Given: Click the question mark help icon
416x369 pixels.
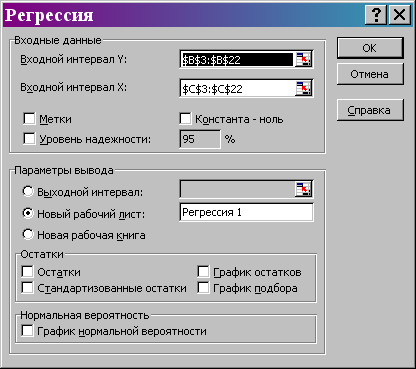Looking at the screenshot, I should pos(376,15).
